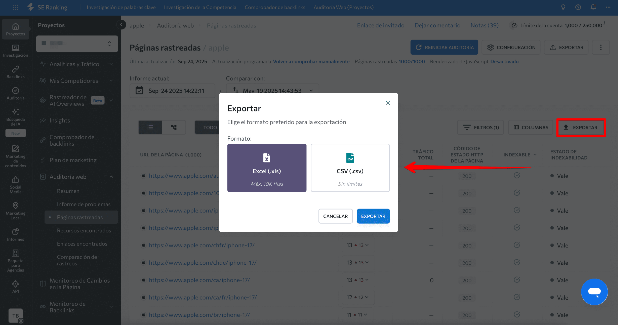Open Investigación de la Competencia menu
Image resolution: width=644 pixels, height=325 pixels.
[200, 7]
